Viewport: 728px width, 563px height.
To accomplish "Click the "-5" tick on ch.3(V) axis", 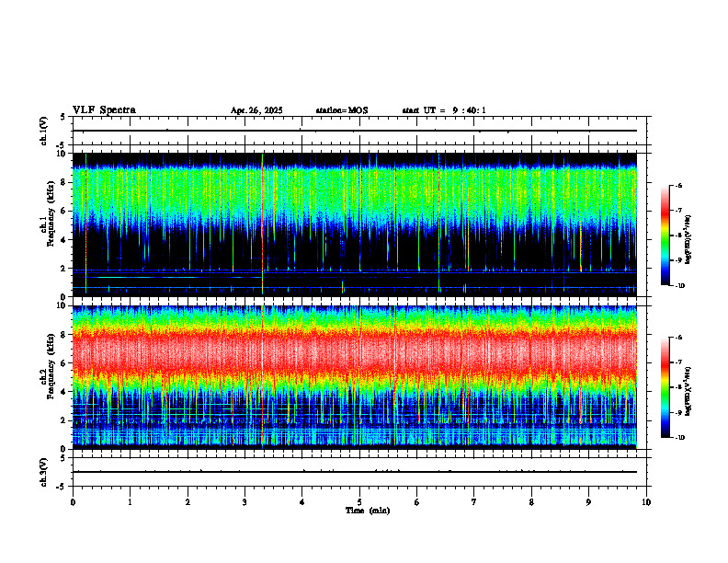I will pyautogui.click(x=62, y=487).
